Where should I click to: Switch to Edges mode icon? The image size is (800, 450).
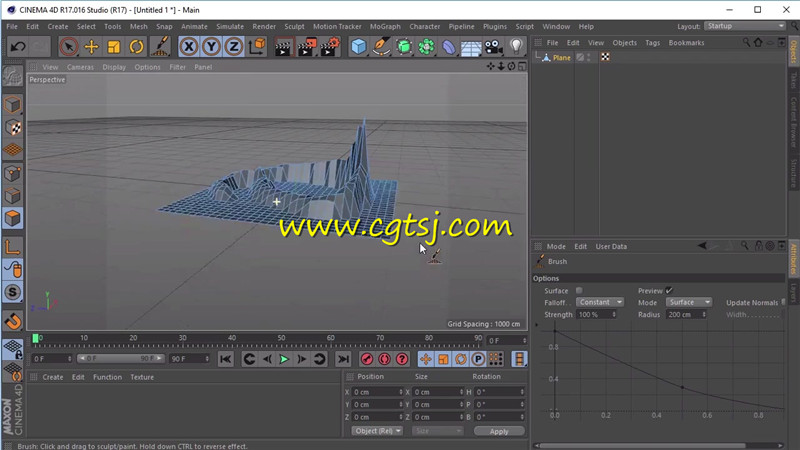[x=13, y=196]
